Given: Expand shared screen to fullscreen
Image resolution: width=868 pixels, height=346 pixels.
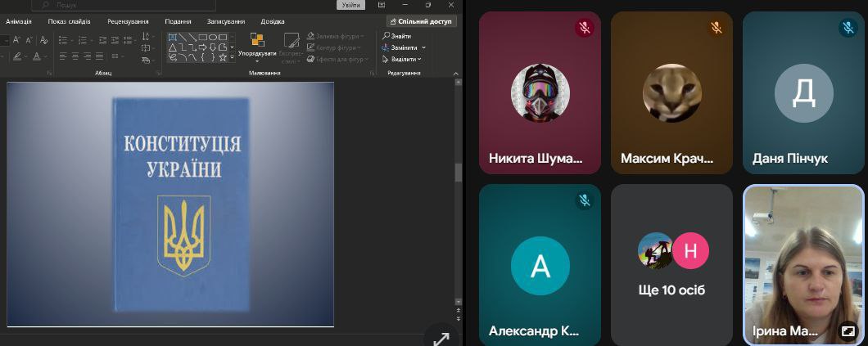Looking at the screenshot, I should pos(441,338).
